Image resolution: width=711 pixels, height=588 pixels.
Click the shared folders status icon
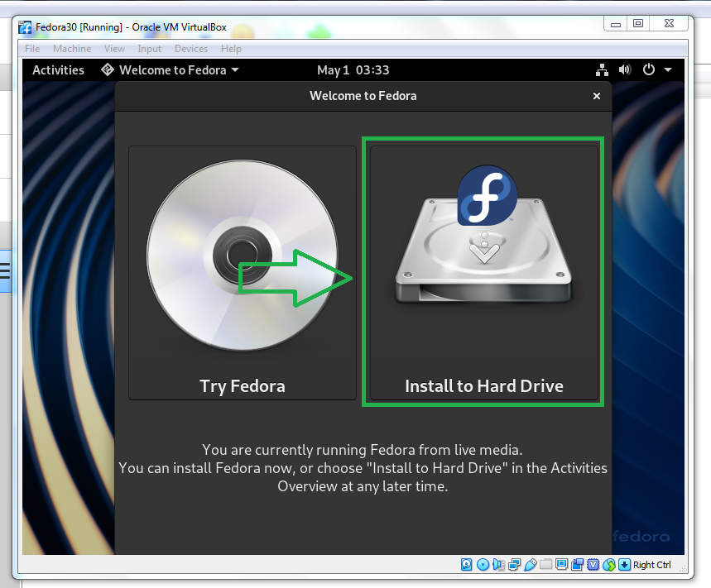[x=546, y=565]
